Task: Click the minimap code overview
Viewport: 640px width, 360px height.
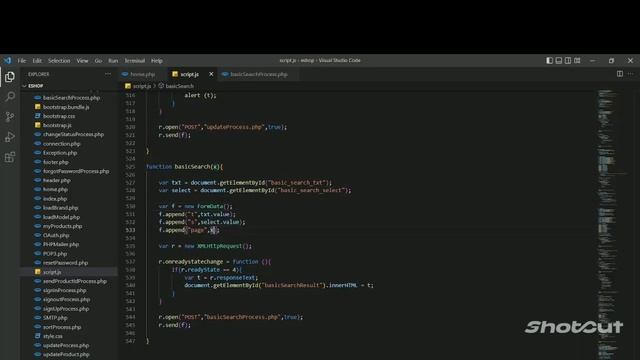Action: point(612,224)
